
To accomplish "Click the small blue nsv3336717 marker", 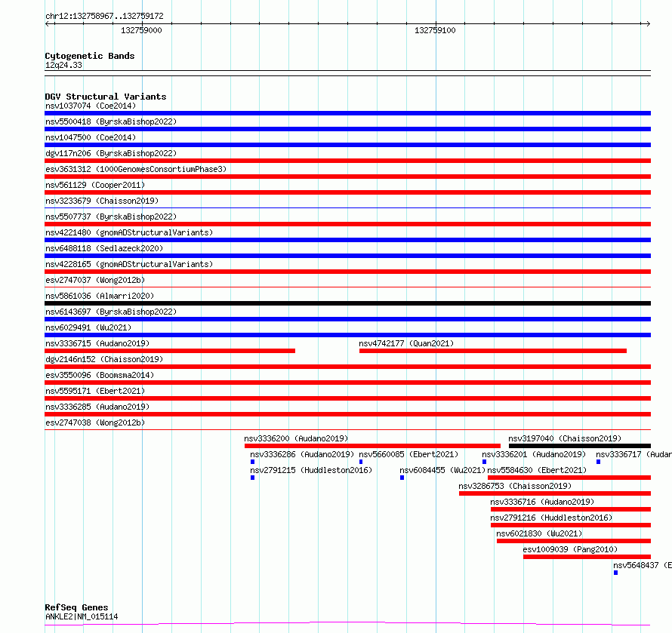I will coord(598,462).
